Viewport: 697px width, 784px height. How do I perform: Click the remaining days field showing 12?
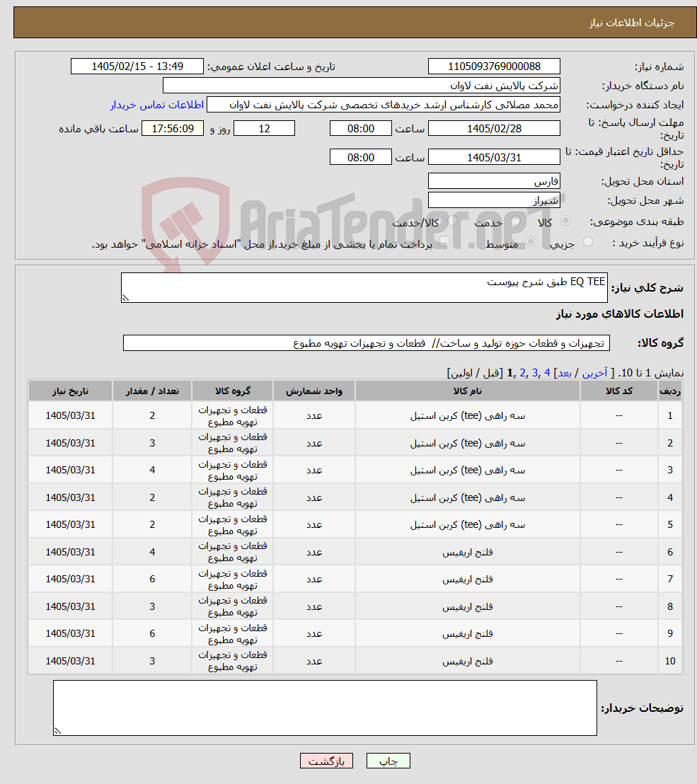coord(264,129)
